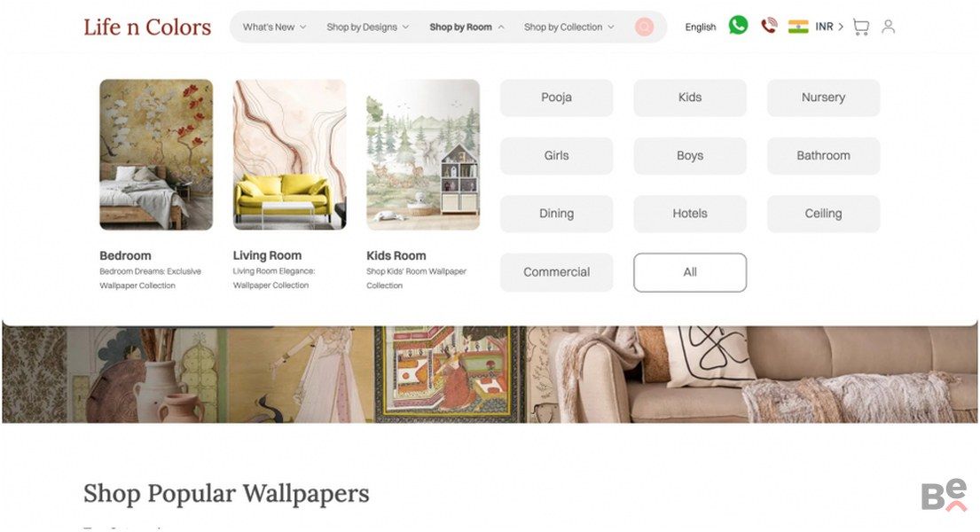Open the Bedroom wallpaper thumbnail
980x532 pixels.
pos(156,154)
